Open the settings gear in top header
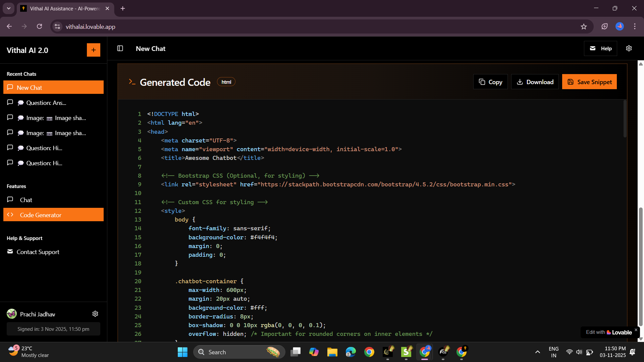The height and width of the screenshot is (362, 644). coord(629,49)
